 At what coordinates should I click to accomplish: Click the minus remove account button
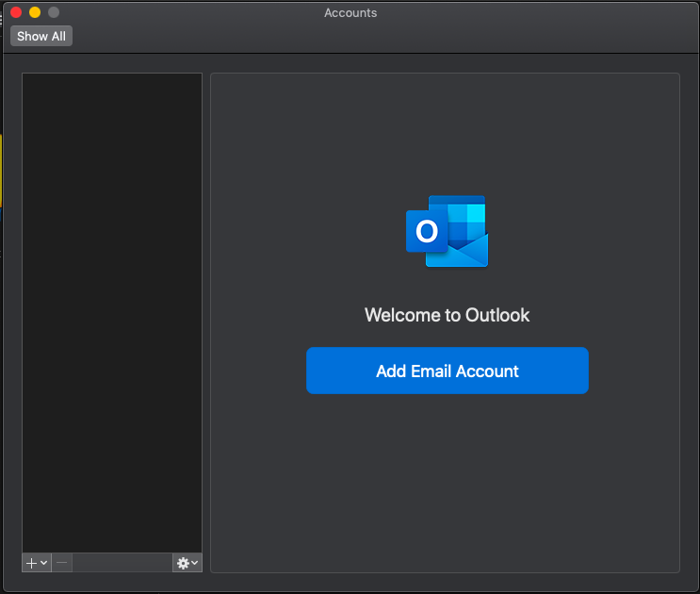(x=62, y=563)
